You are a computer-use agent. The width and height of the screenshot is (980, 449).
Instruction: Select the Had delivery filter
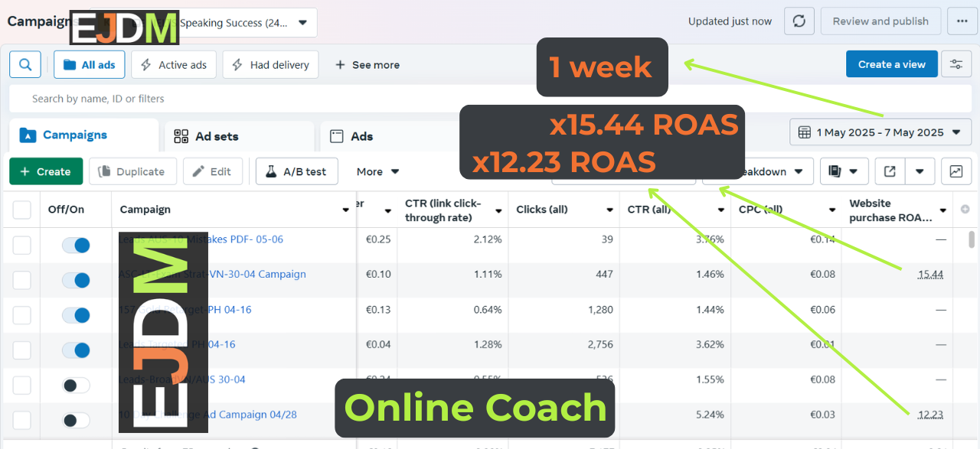click(x=270, y=64)
